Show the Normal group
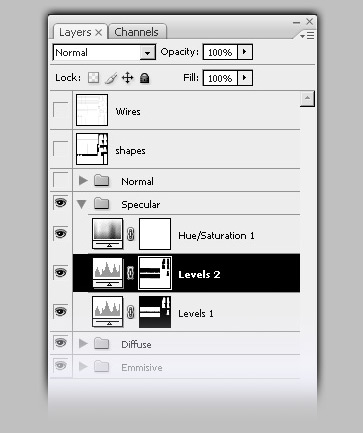The height and width of the screenshot is (433, 363). [x=61, y=180]
